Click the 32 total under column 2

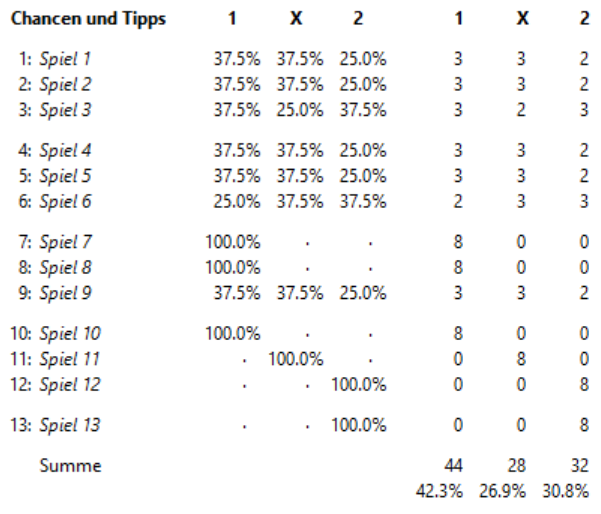pos(580,466)
